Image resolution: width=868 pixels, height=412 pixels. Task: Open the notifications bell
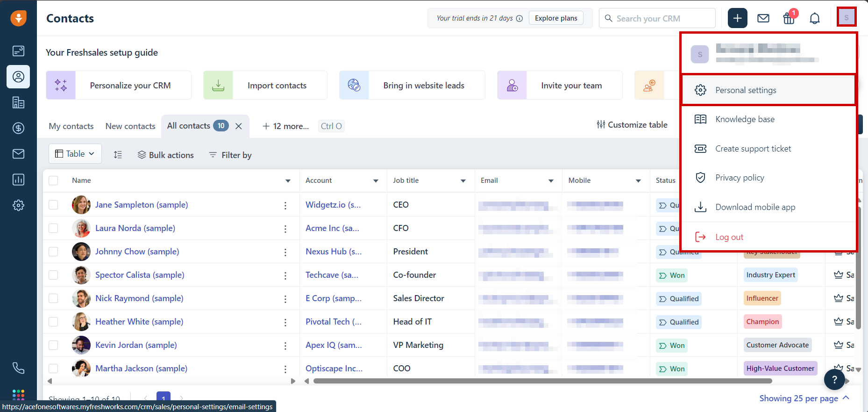(x=815, y=18)
